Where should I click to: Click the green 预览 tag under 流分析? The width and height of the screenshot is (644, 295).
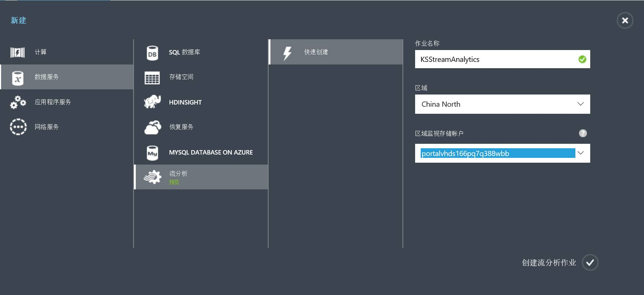pos(174,182)
